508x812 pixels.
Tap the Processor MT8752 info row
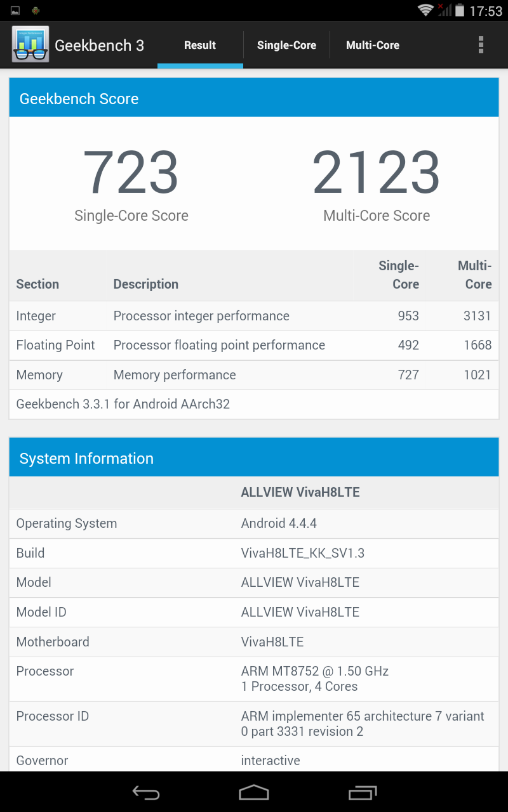click(253, 679)
